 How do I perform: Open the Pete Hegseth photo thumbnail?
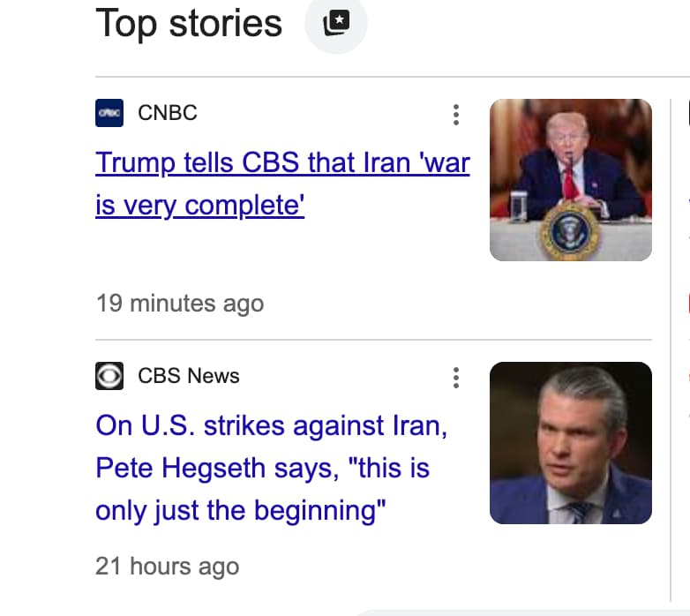pyautogui.click(x=570, y=442)
